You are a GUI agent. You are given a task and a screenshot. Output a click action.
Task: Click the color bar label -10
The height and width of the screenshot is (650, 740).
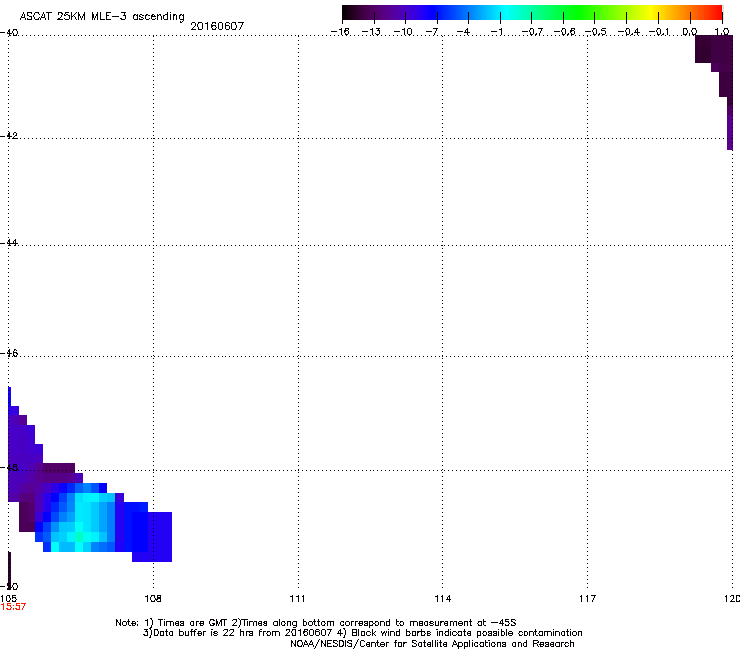pyautogui.click(x=403, y=32)
